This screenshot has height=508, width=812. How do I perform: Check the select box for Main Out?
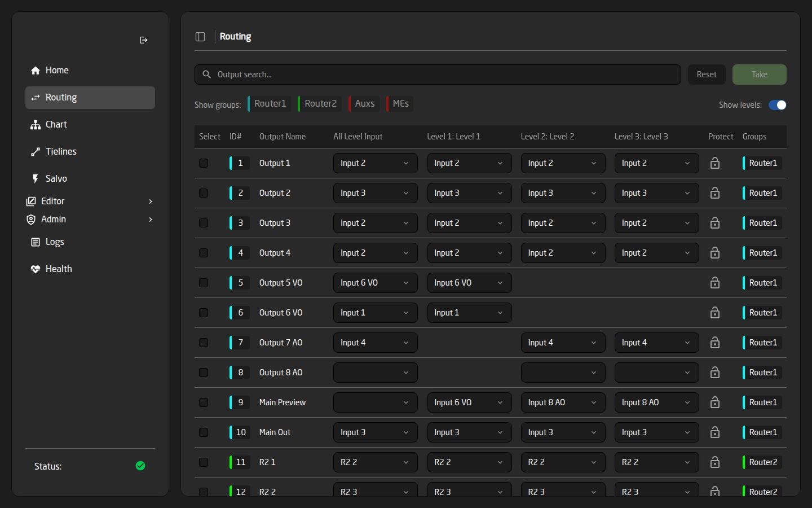(204, 432)
